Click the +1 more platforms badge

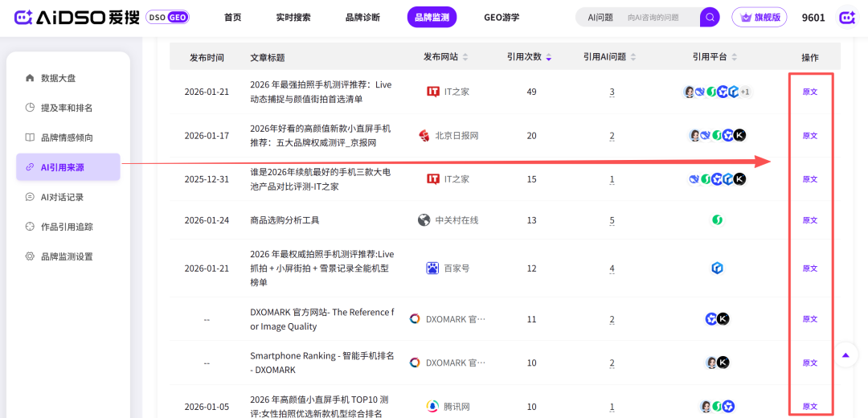(x=745, y=92)
